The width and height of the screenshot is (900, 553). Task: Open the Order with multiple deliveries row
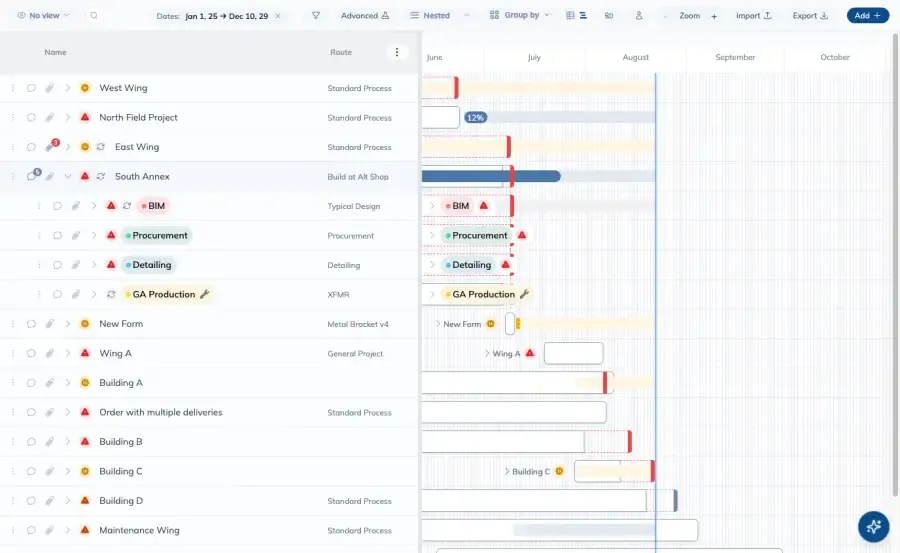click(161, 412)
